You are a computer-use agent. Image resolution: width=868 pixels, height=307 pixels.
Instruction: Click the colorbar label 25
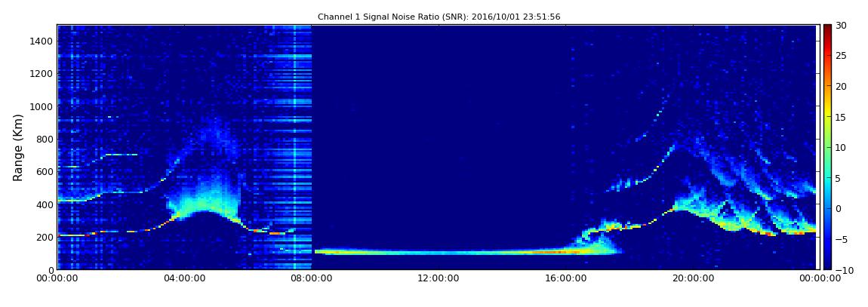(842, 55)
